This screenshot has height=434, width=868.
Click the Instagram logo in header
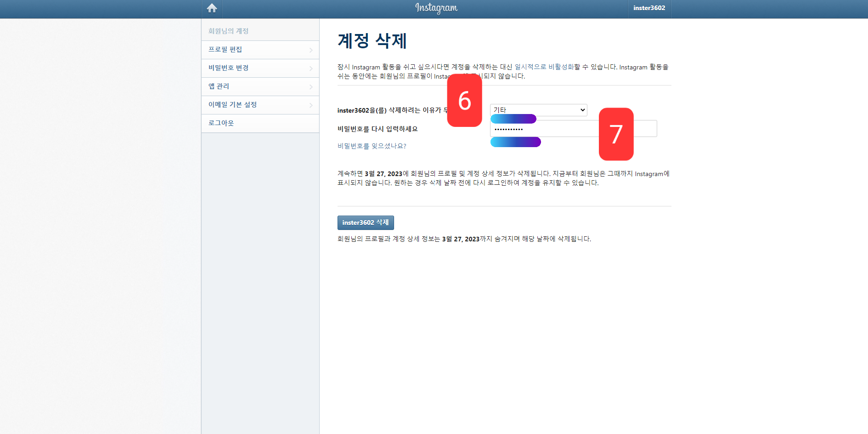pyautogui.click(x=436, y=8)
